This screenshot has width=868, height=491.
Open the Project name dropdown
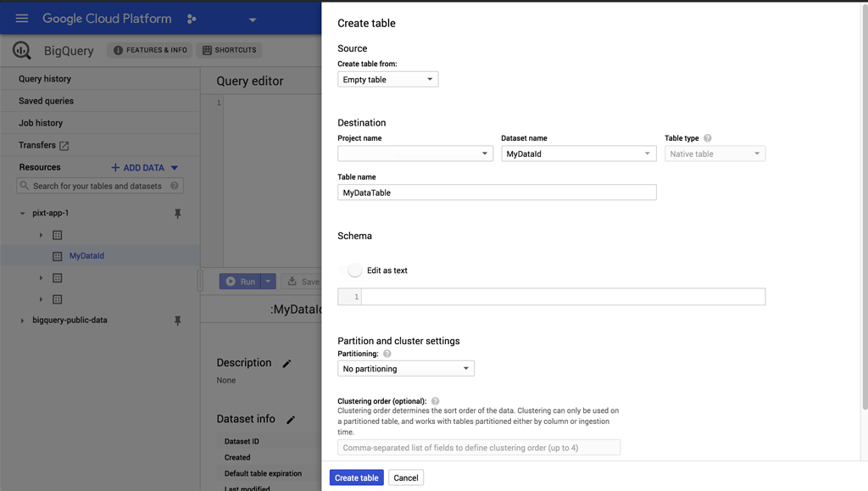(415, 153)
